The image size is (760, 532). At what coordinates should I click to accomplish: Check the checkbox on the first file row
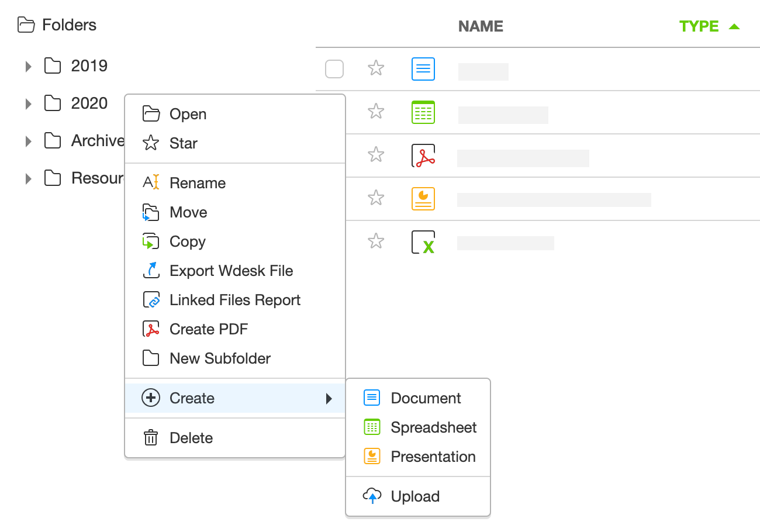point(334,69)
